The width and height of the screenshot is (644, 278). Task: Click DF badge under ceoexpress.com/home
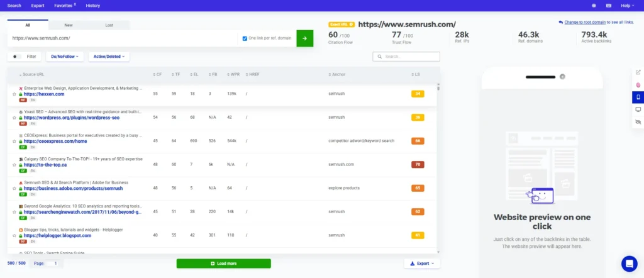pyautogui.click(x=23, y=147)
